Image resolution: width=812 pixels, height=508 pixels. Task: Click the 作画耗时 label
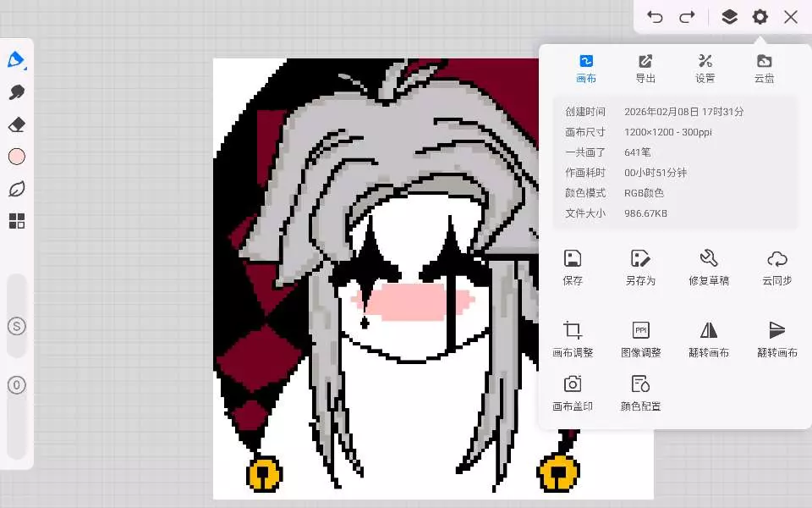pyautogui.click(x=585, y=173)
